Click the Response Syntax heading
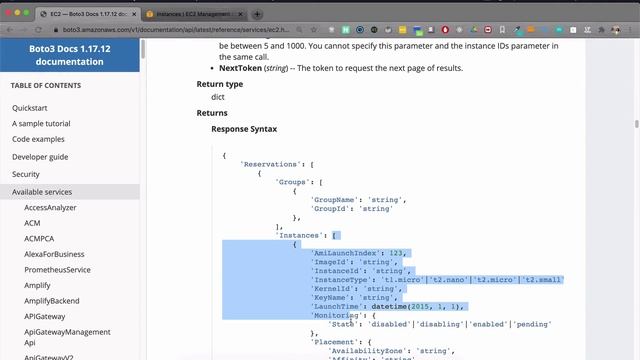Viewport: 640px width, 360px height. coord(244,129)
